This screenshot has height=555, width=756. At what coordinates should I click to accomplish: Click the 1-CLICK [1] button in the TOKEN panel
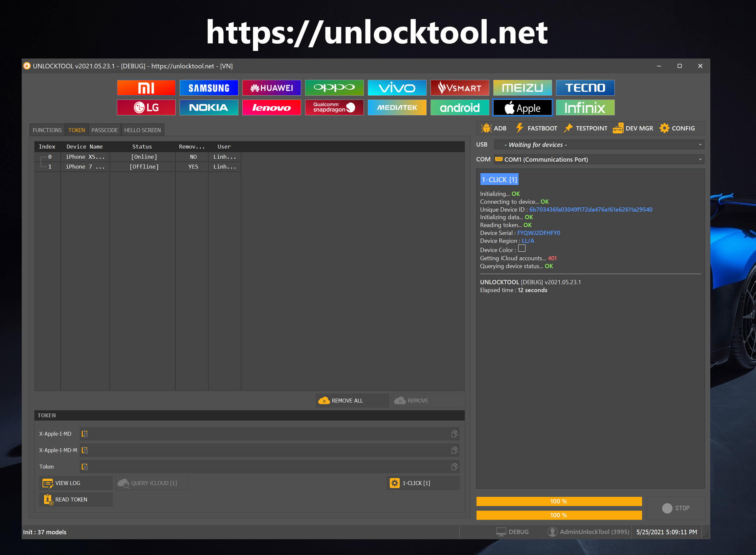[x=423, y=483]
